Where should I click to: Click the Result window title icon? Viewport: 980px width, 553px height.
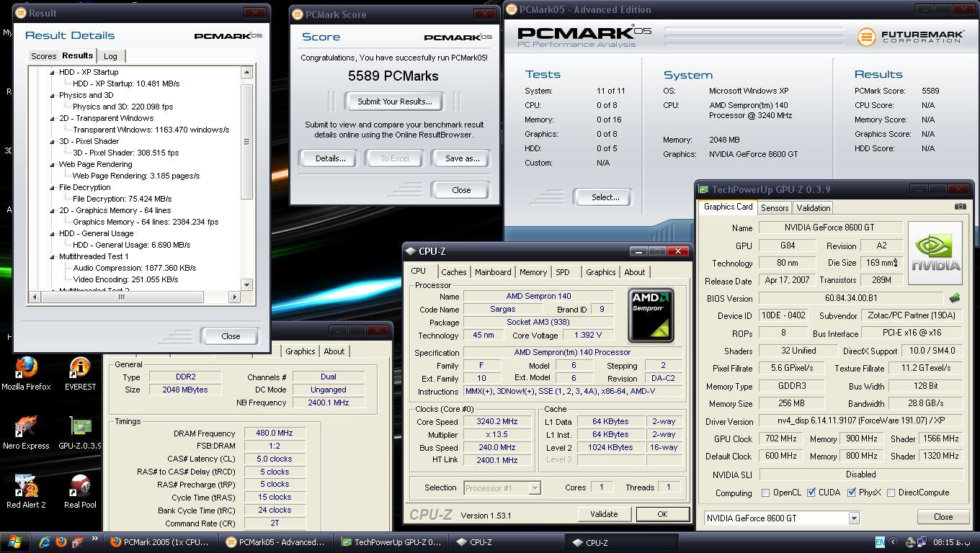[x=21, y=13]
